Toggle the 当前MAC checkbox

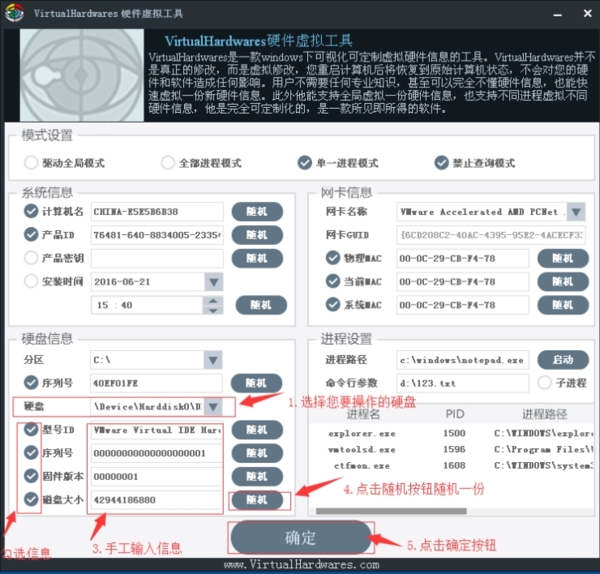click(x=333, y=281)
